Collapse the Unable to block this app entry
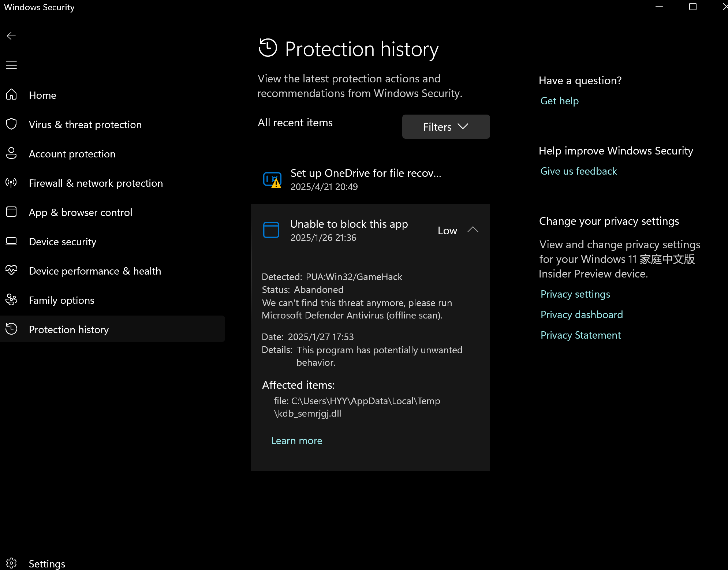 [473, 230]
